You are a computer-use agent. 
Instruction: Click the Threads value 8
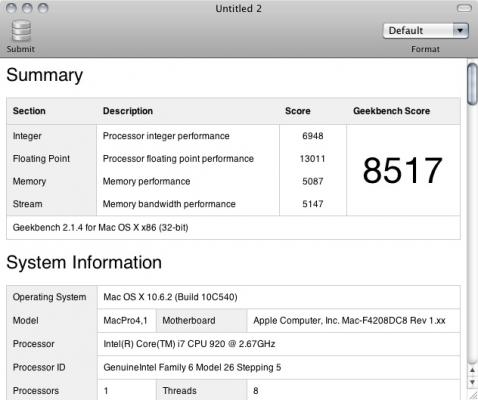tap(256, 391)
